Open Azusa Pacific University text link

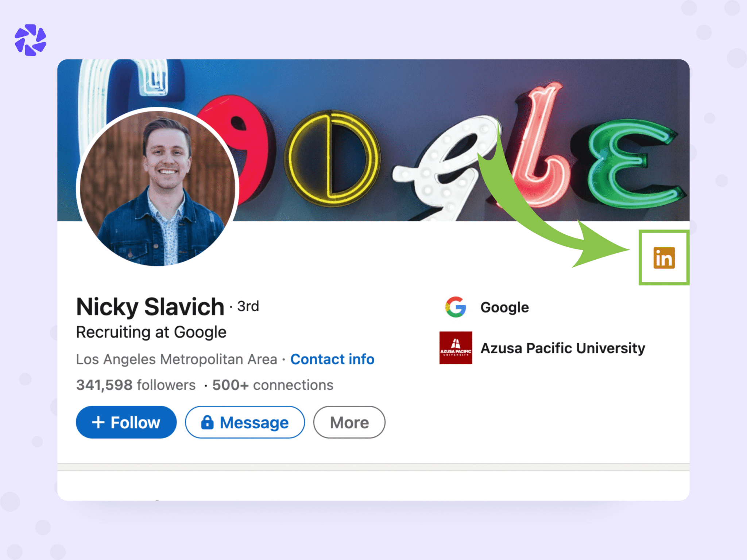563,348
